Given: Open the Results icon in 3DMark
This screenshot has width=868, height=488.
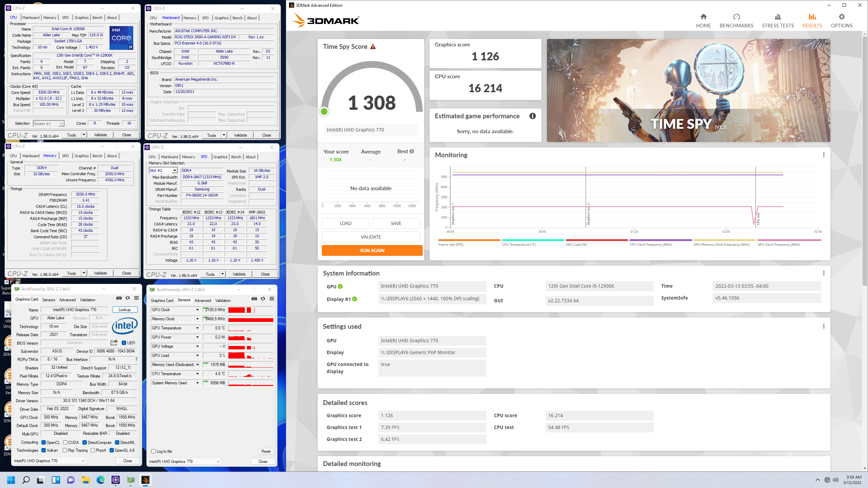Looking at the screenshot, I should (812, 17).
